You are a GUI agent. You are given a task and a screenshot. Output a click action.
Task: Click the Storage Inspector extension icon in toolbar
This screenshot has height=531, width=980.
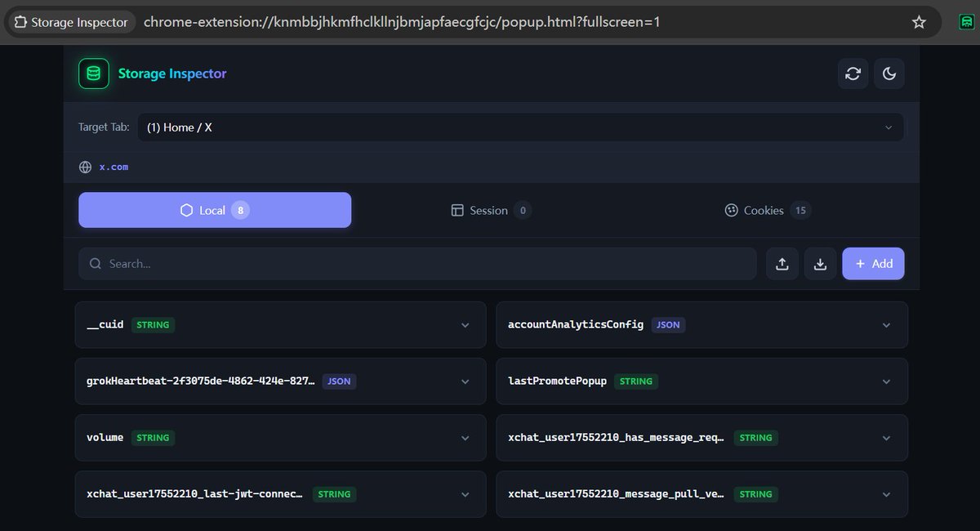(965, 22)
